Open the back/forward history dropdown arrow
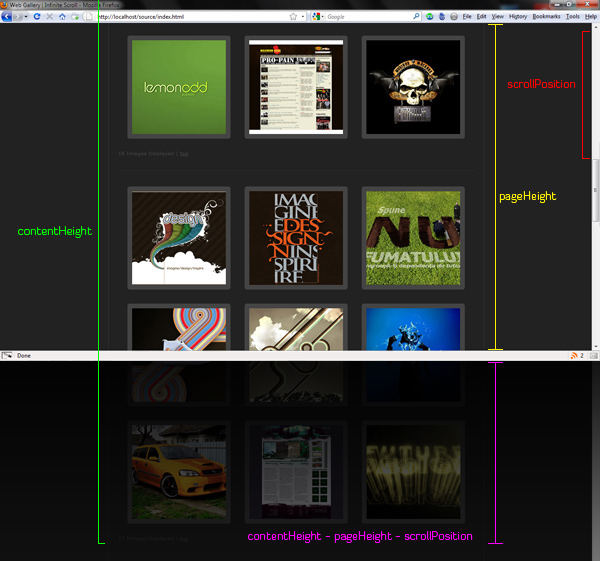Viewport: 600px width, 561px height. click(26, 16)
